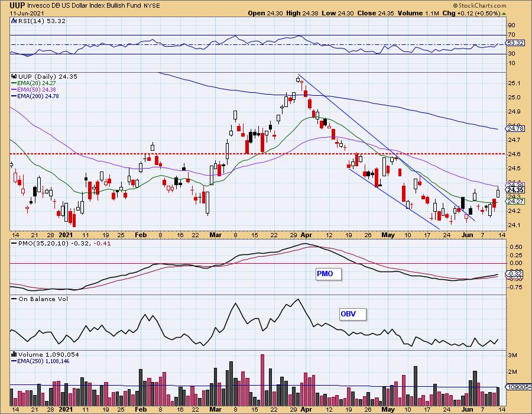Click the -0.32 PMO value tag

(515, 273)
